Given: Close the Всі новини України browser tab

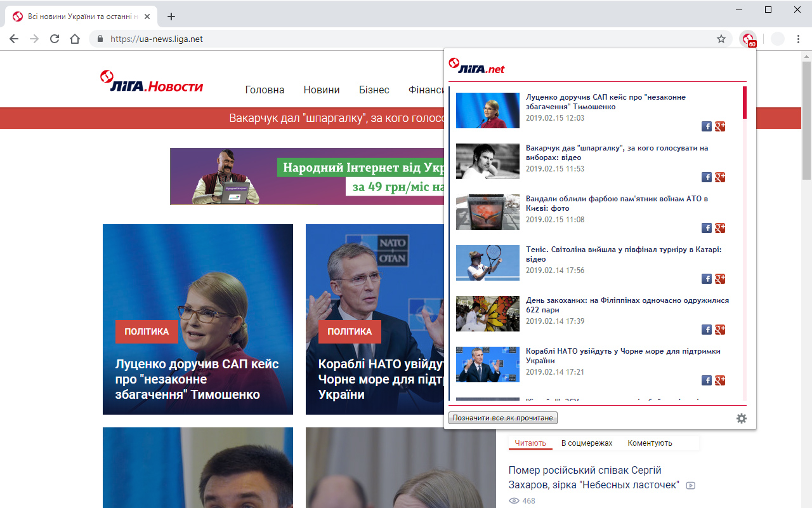Looking at the screenshot, I should coord(147,17).
